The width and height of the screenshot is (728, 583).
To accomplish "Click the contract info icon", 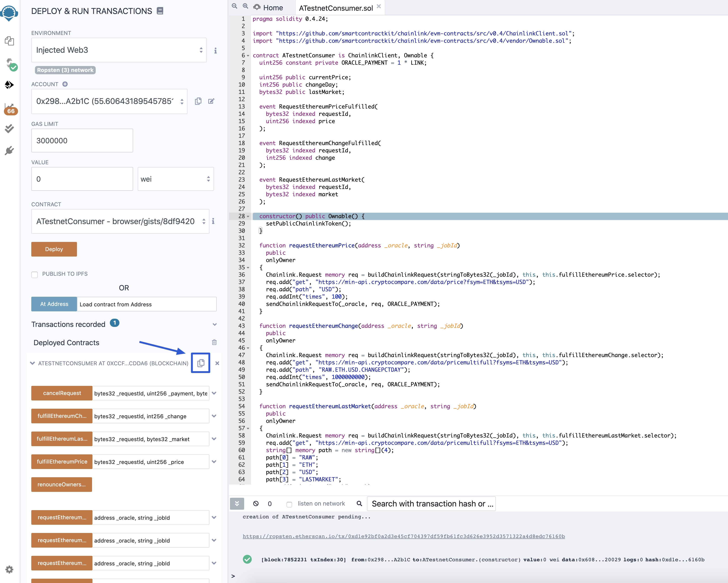I will tap(213, 221).
